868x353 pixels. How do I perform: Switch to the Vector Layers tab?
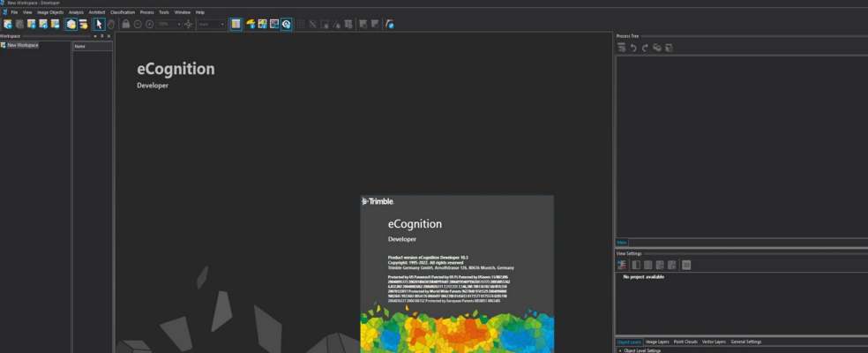click(715, 342)
